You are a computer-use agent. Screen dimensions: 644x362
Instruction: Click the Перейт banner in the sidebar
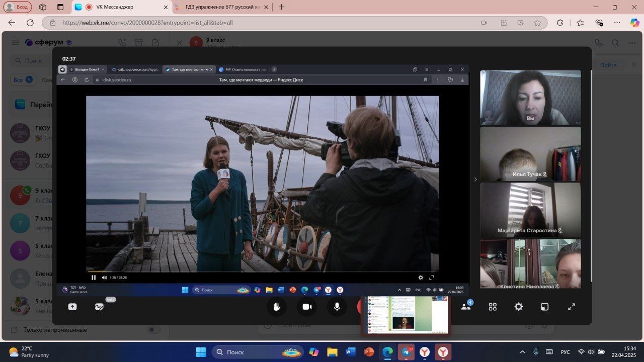tap(31, 105)
